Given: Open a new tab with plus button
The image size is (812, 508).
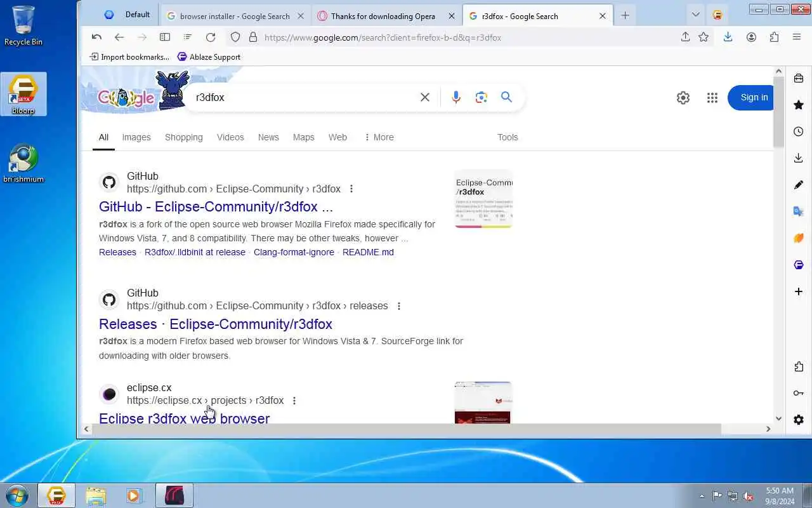Looking at the screenshot, I should click(625, 16).
